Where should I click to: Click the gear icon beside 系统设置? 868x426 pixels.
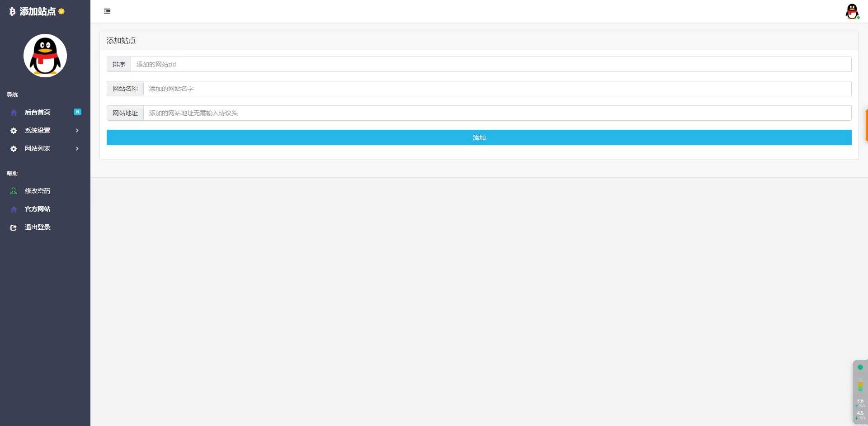(x=14, y=131)
